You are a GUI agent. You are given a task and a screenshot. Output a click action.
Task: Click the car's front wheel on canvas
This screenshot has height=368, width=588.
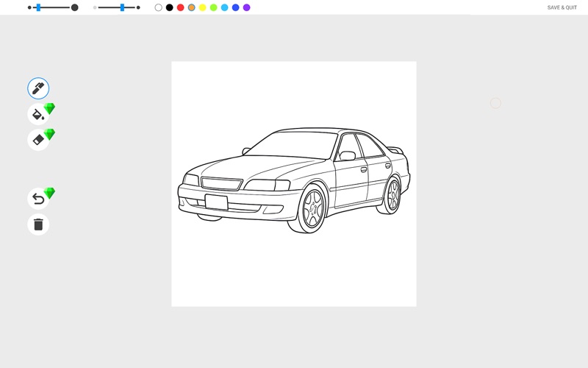313,208
